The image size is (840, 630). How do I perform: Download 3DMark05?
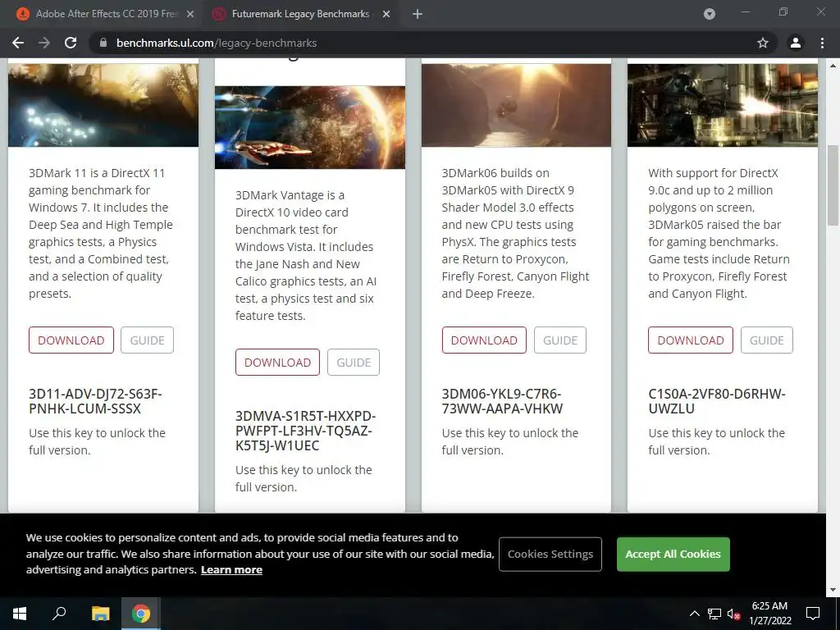coord(691,340)
